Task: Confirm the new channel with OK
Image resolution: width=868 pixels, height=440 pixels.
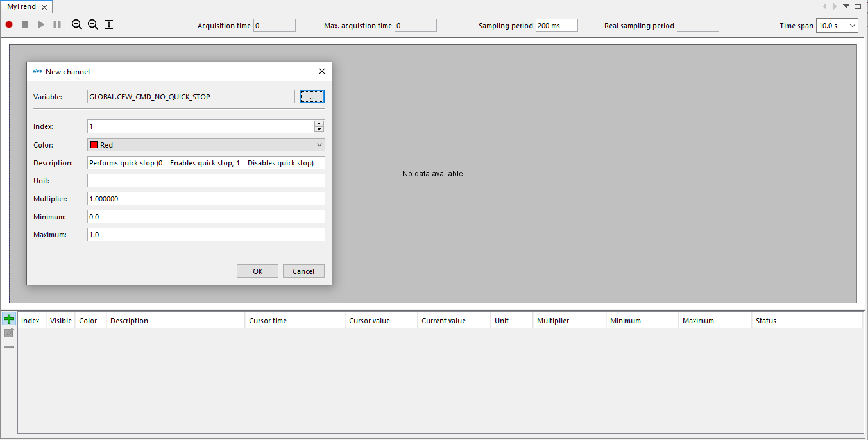Action: pos(257,271)
